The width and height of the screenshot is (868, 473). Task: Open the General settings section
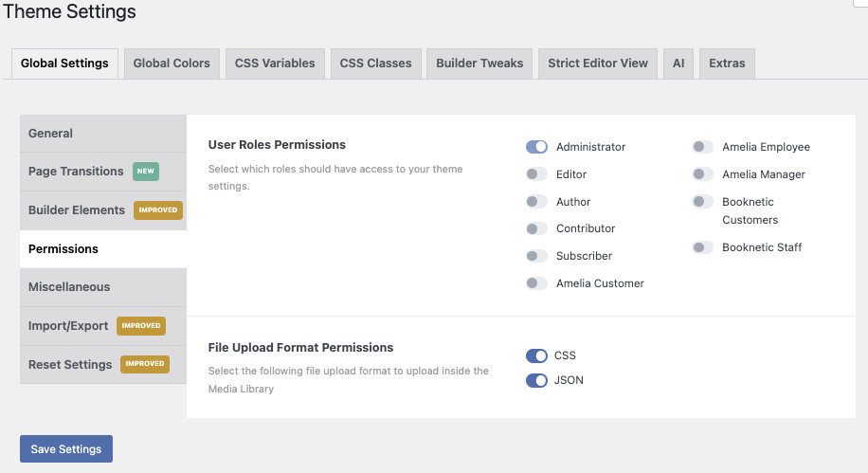pos(103,134)
